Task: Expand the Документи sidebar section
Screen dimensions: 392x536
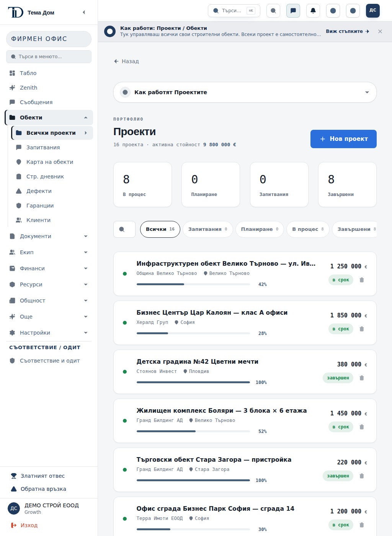Action: pyautogui.click(x=49, y=236)
